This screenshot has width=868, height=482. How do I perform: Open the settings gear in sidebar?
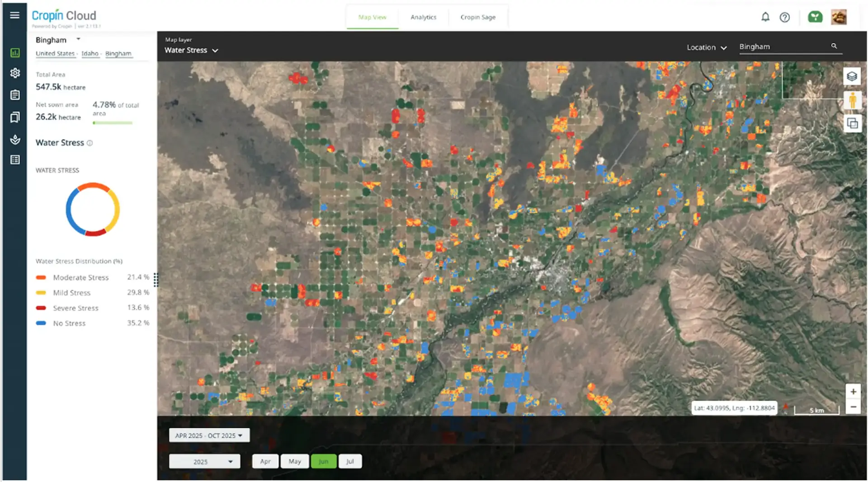15,73
